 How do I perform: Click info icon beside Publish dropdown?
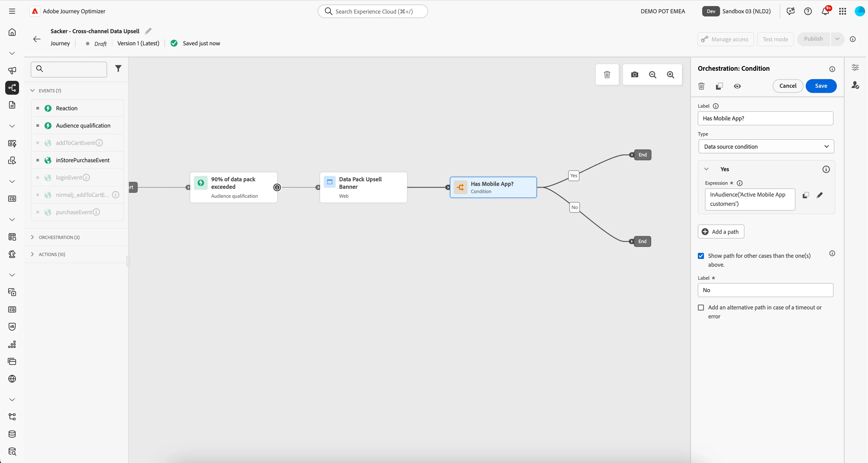pos(852,39)
